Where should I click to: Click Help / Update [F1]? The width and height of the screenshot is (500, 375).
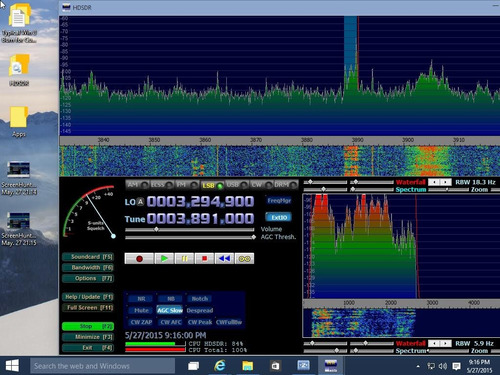[88, 297]
